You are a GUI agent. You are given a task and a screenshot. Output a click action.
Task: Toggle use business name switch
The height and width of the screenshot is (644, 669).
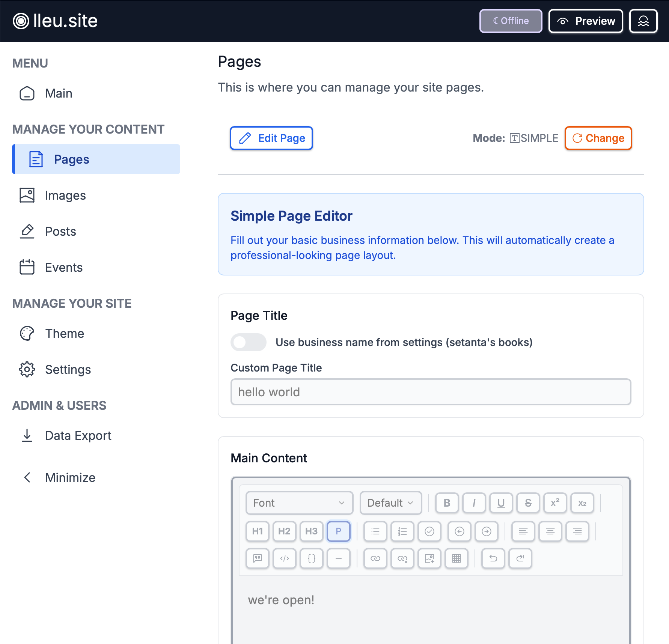coord(249,342)
